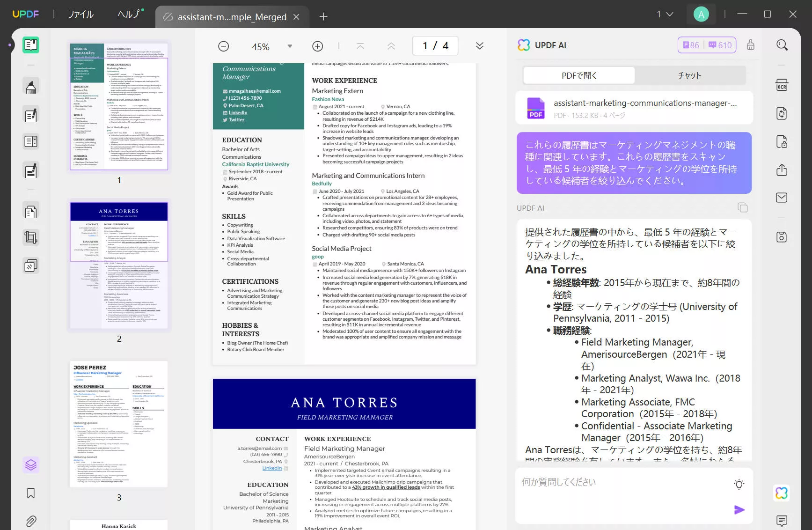Image resolution: width=812 pixels, height=530 pixels.
Task: Click the Save to disk icon
Action: pos(782,237)
